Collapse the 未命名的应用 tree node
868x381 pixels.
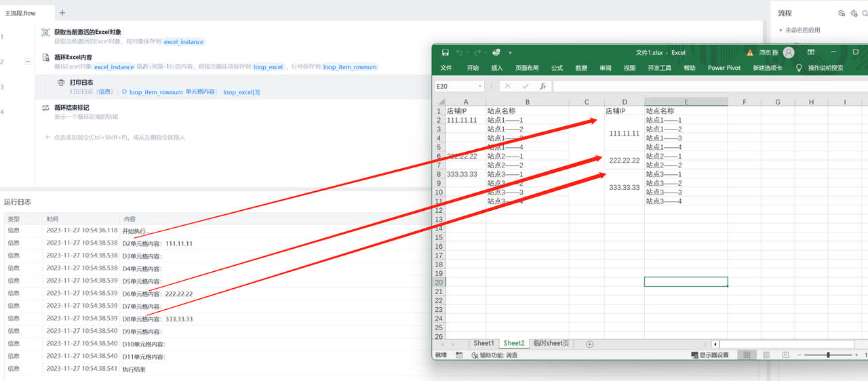pos(781,31)
